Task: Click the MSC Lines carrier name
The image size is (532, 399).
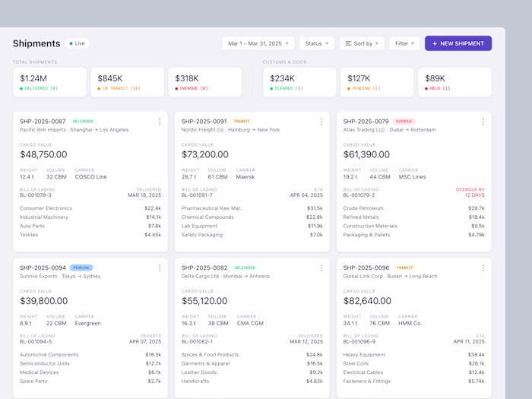Action: [x=412, y=177]
